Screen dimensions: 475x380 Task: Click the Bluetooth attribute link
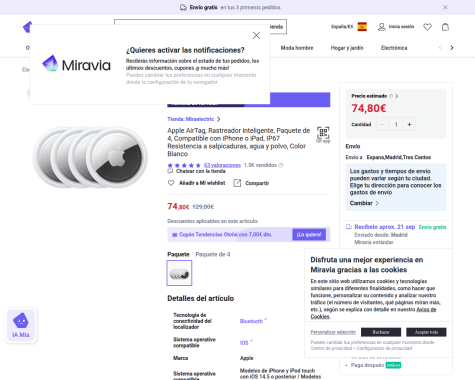[251, 321]
